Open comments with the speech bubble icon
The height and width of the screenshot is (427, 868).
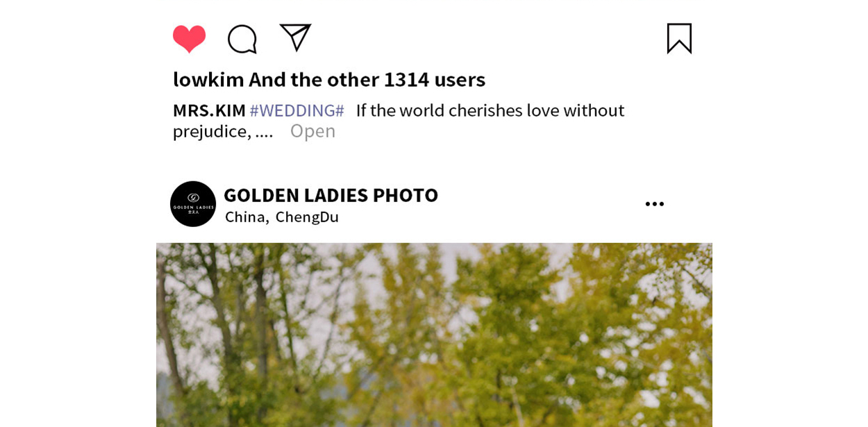(x=242, y=39)
